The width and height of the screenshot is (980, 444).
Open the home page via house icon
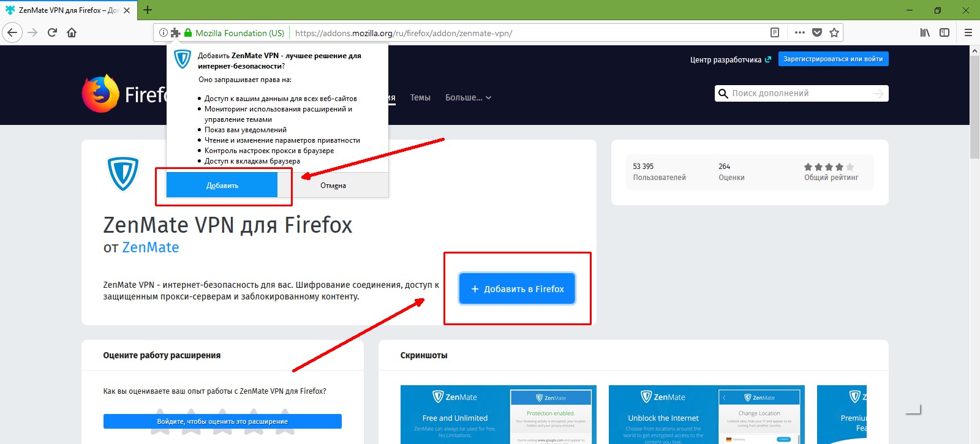click(72, 32)
